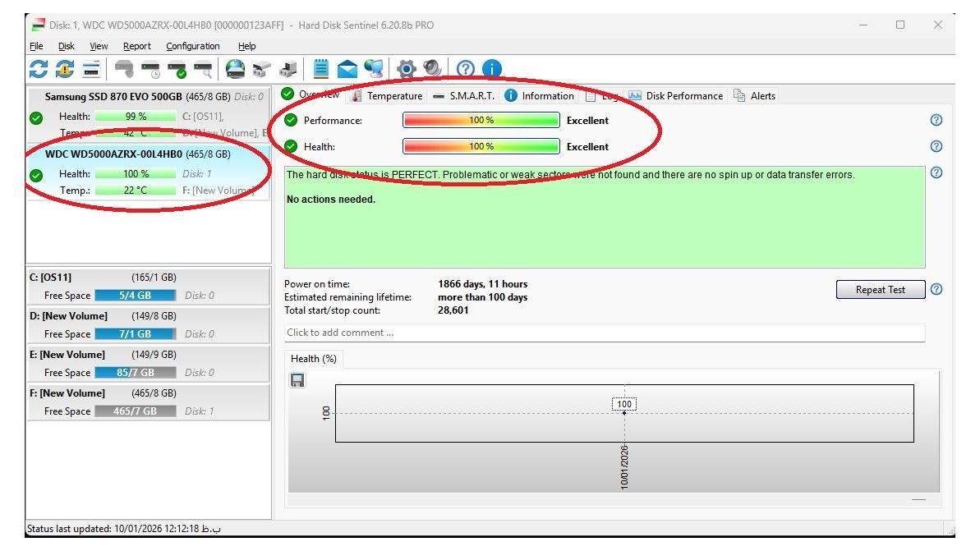Click the disk with clock toolbar icon

coord(150,69)
